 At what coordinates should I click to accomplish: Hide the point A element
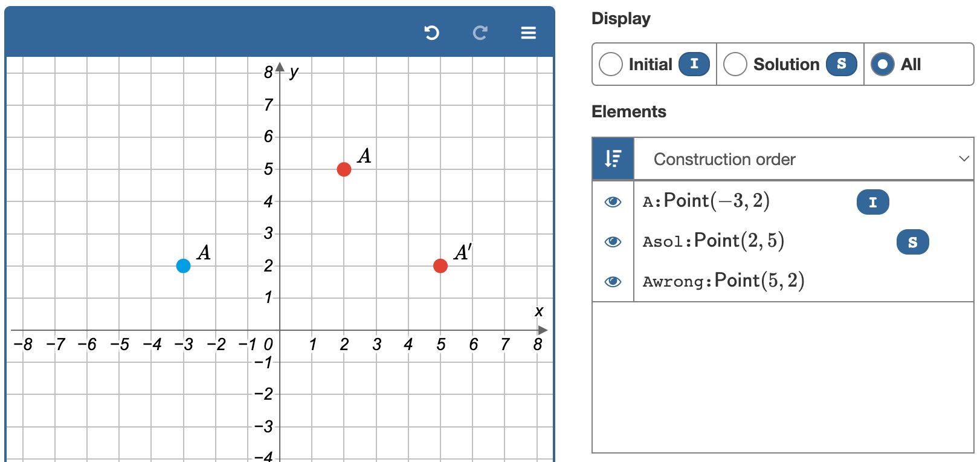pyautogui.click(x=612, y=201)
